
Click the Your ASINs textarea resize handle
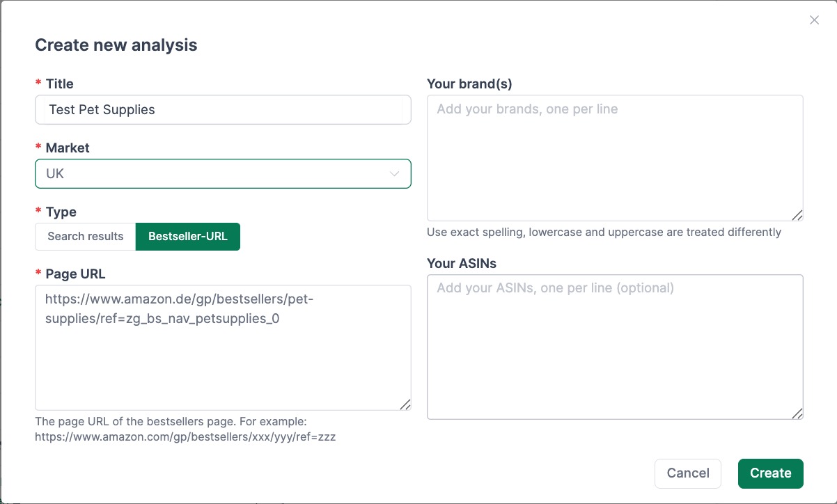(797, 414)
